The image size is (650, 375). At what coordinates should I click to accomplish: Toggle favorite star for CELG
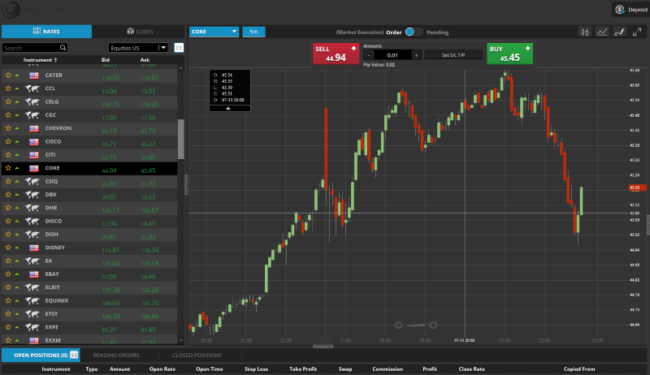pos(8,102)
